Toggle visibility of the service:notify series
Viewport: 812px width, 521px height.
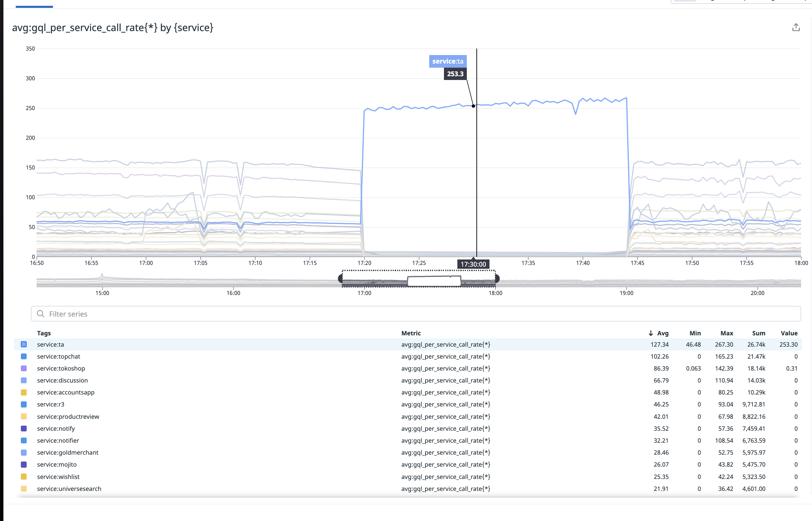click(x=24, y=428)
